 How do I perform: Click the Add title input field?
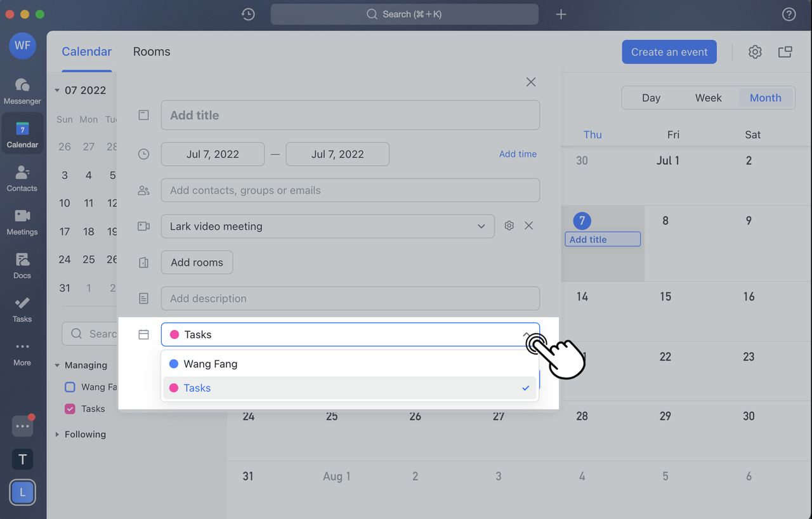click(350, 115)
